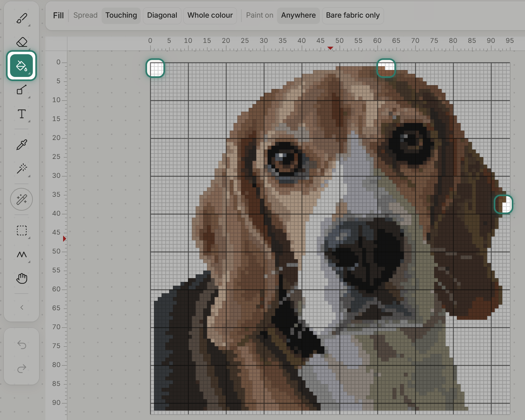Screen dimensions: 525x420
Task: Collapse the toolbar with the chevron
Action: pos(21,307)
